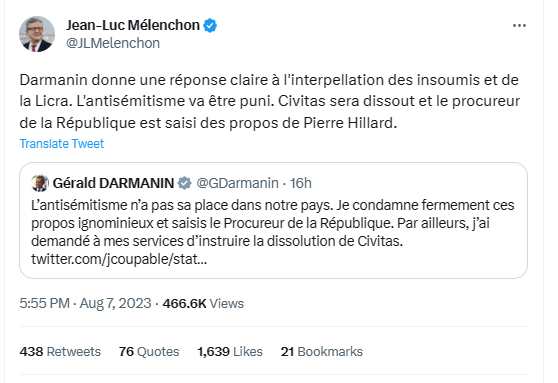The width and height of the screenshot is (558, 383).
Task: Open the twitter.com/jcoupable/stat... link
Action: [x=119, y=259]
